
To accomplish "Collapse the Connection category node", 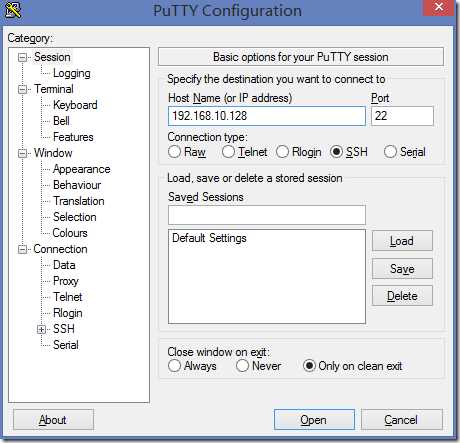I will (22, 249).
